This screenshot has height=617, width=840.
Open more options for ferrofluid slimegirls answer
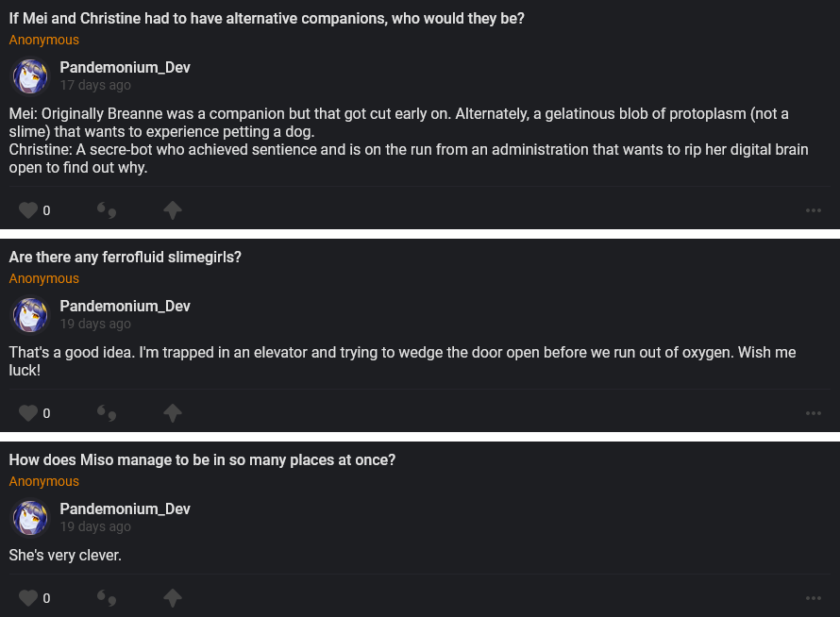click(814, 413)
